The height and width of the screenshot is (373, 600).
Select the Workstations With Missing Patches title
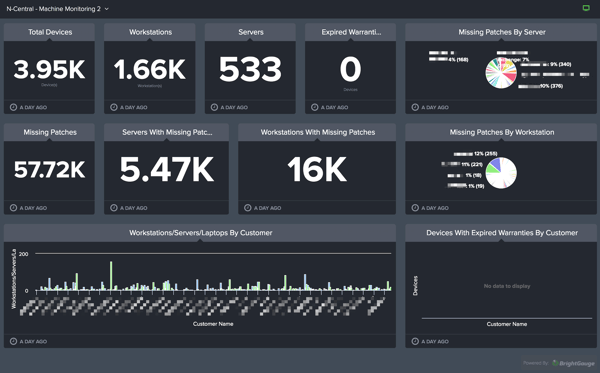coord(318,132)
